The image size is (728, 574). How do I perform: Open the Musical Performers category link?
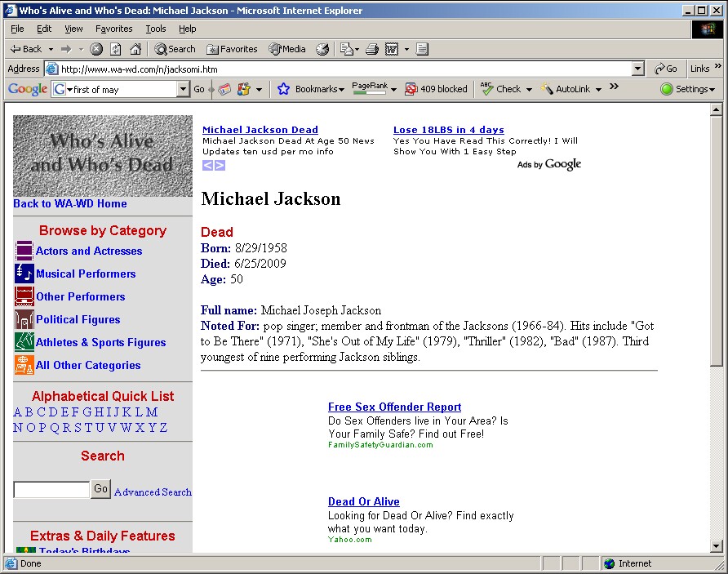point(86,274)
